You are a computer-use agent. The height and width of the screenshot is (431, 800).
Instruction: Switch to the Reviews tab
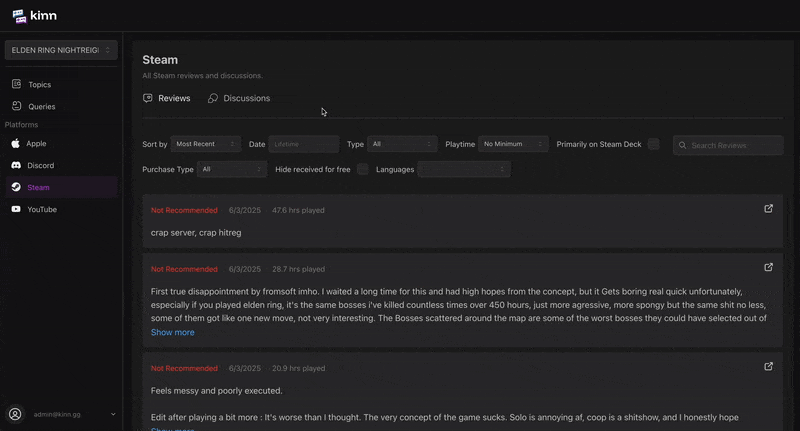(166, 98)
